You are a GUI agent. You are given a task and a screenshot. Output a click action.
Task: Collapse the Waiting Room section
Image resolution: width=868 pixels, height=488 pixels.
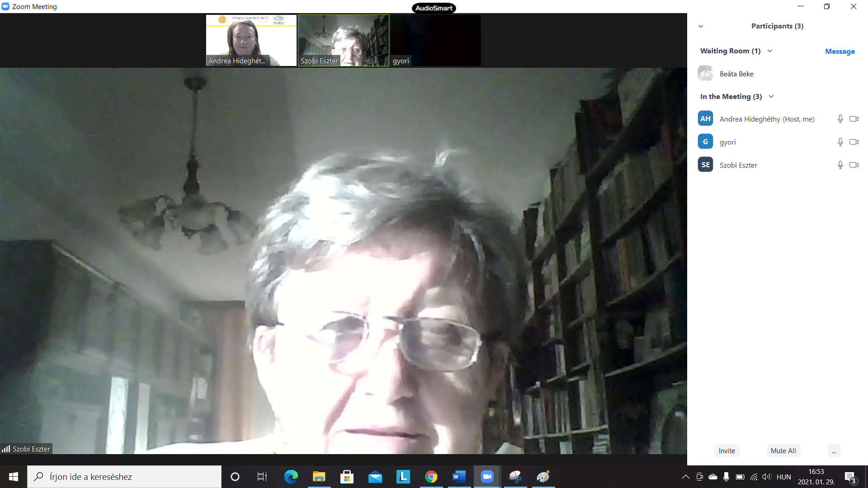tap(770, 51)
